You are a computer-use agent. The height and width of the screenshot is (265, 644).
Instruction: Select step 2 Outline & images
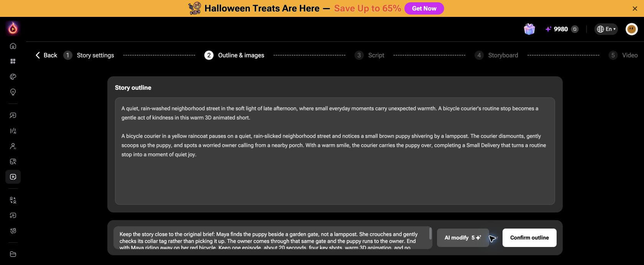pos(234,55)
